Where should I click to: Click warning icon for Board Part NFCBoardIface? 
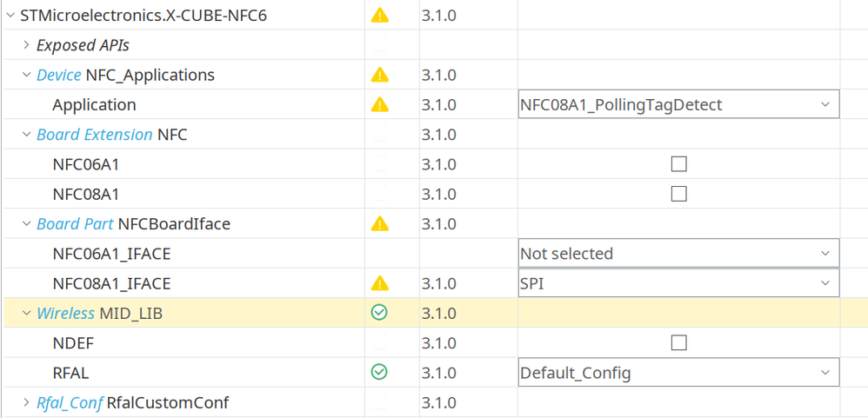point(379,223)
